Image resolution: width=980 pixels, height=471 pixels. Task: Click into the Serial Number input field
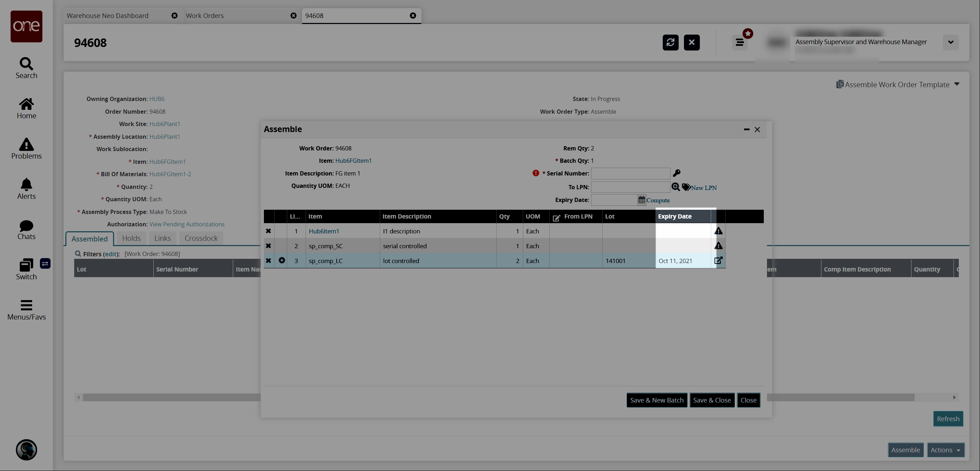coord(630,174)
